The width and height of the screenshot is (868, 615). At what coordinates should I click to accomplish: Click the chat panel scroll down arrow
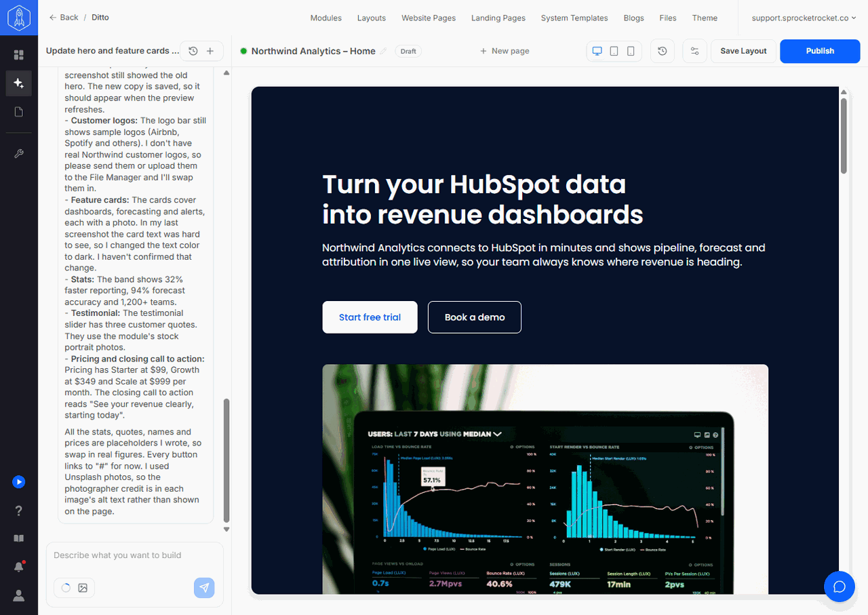pos(226,529)
